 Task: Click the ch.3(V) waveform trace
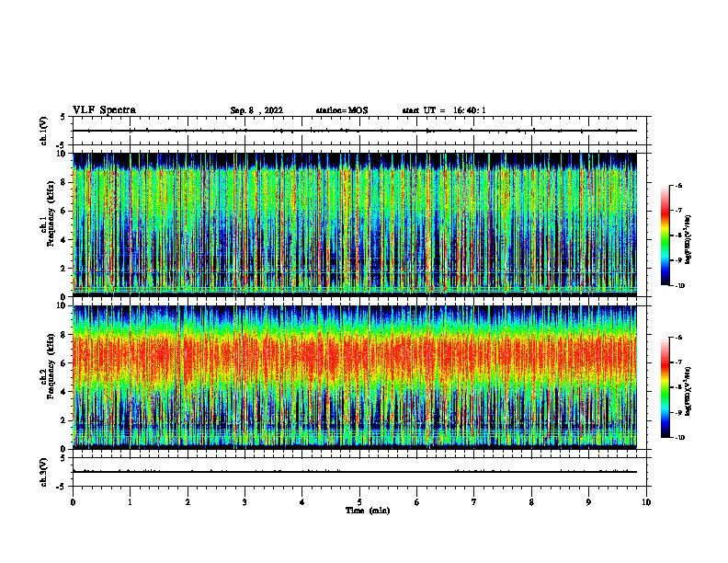pyautogui.click(x=355, y=472)
